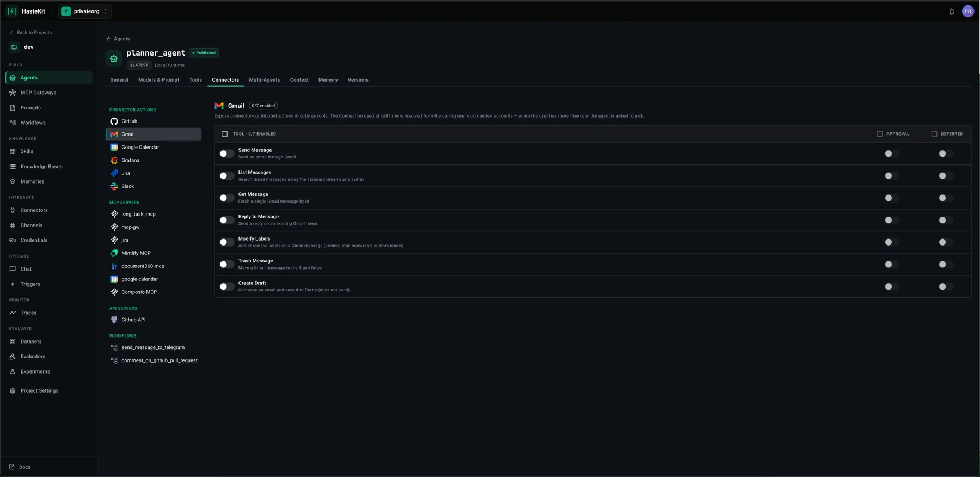Click the Memories sidebar icon
Image resolution: width=980 pixels, height=477 pixels.
click(13, 181)
